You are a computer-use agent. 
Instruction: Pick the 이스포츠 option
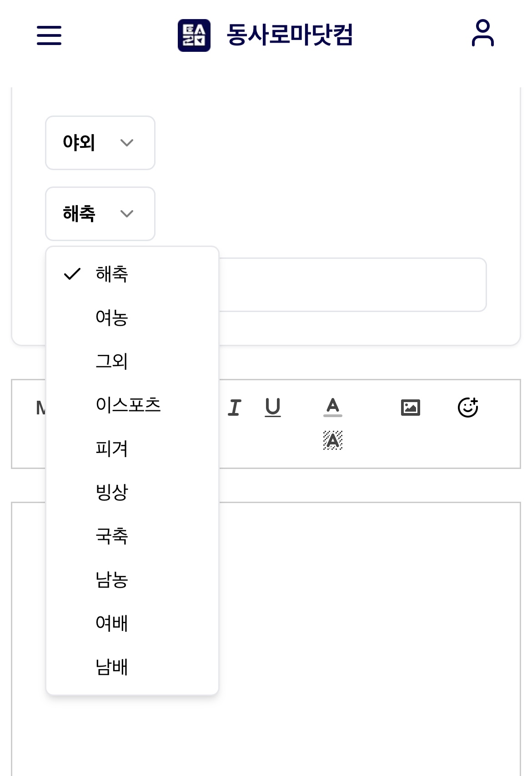point(128,405)
